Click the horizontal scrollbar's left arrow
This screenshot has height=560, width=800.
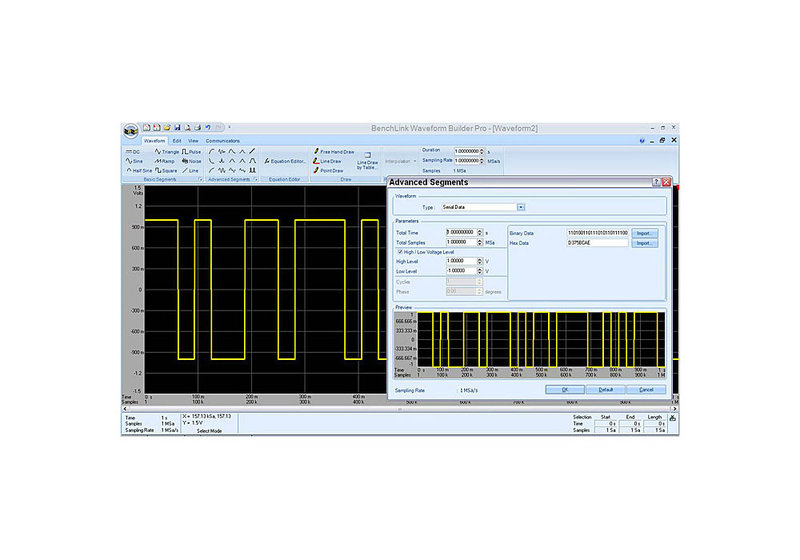tap(125, 409)
